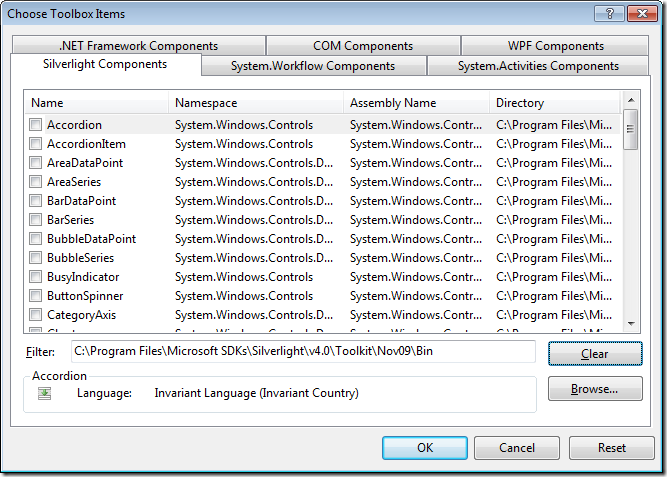Sort by the Name column header
Screen dimensions: 667x477
[x=97, y=103]
